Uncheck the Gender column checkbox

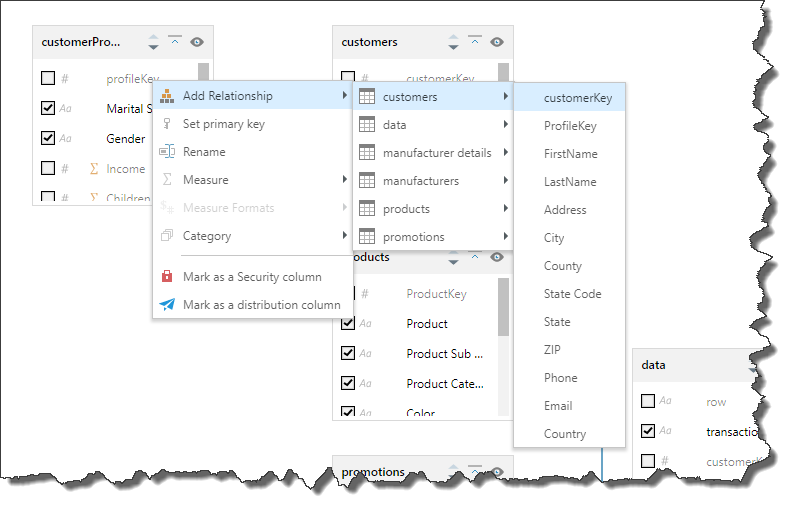48,138
